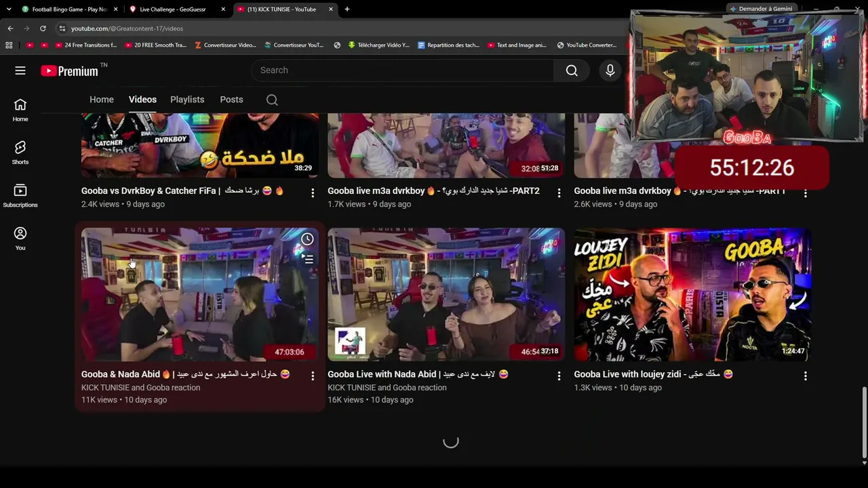Image resolution: width=868 pixels, height=488 pixels.
Task: Open options for Gooba Live with Nada Abid
Action: coord(559,375)
